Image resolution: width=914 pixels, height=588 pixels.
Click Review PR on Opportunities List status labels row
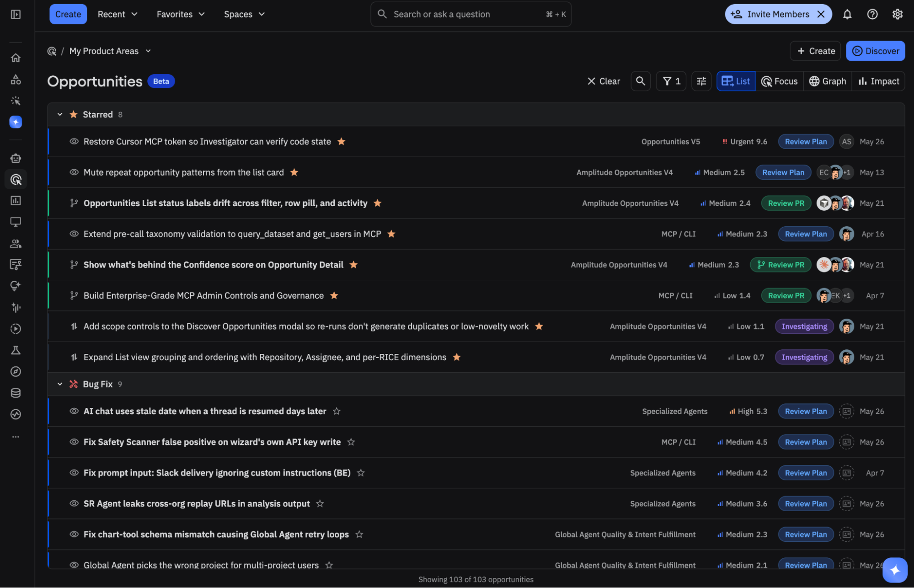[x=786, y=203]
